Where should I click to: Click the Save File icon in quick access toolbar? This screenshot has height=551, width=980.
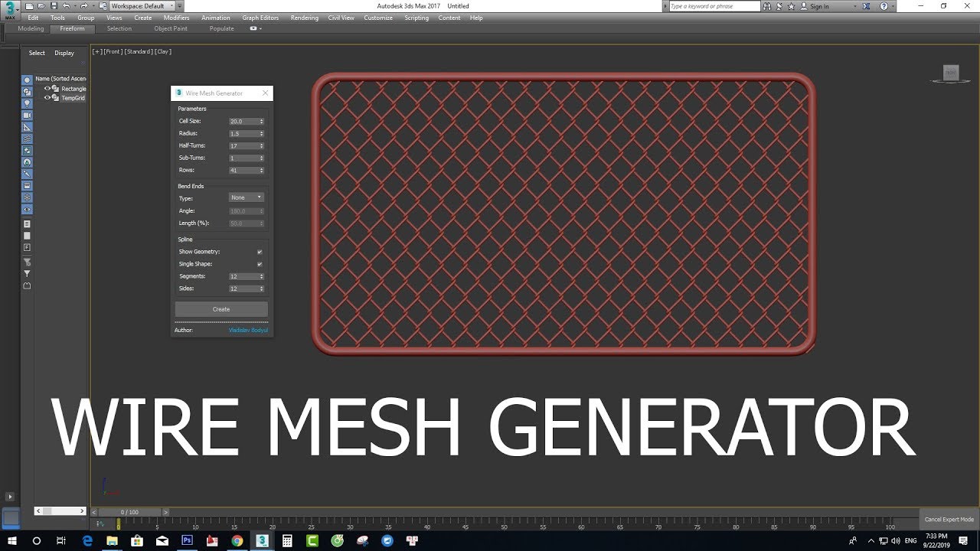54,6
